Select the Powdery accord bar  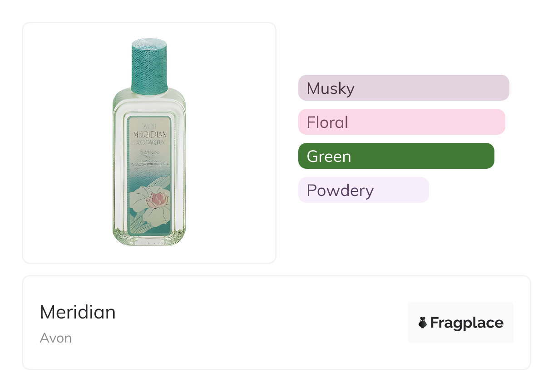click(363, 190)
